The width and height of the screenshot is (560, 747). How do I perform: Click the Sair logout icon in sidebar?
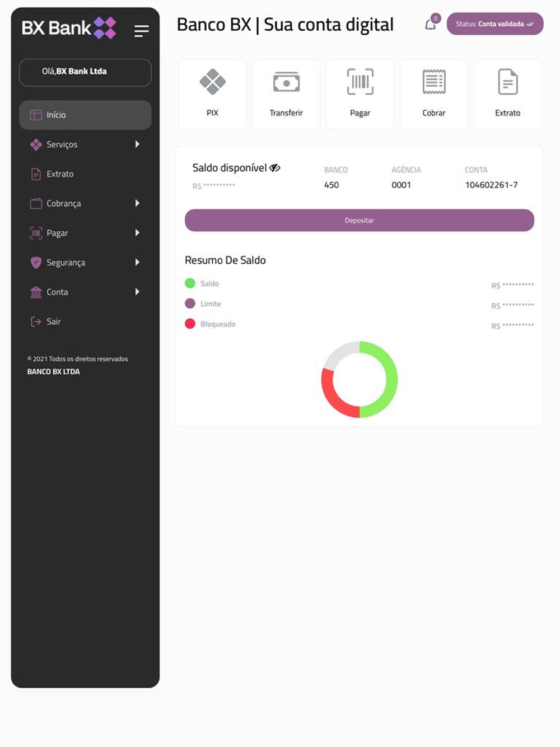tap(36, 321)
